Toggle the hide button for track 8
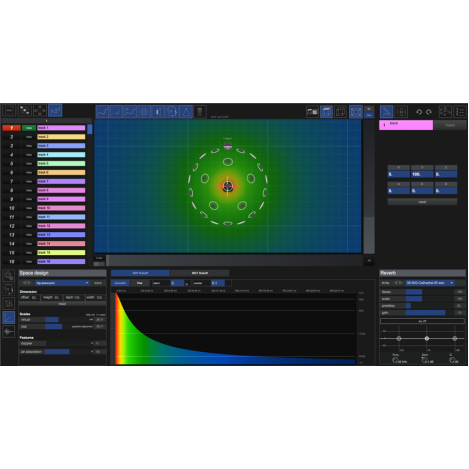This screenshot has width=469, height=469. (x=29, y=190)
